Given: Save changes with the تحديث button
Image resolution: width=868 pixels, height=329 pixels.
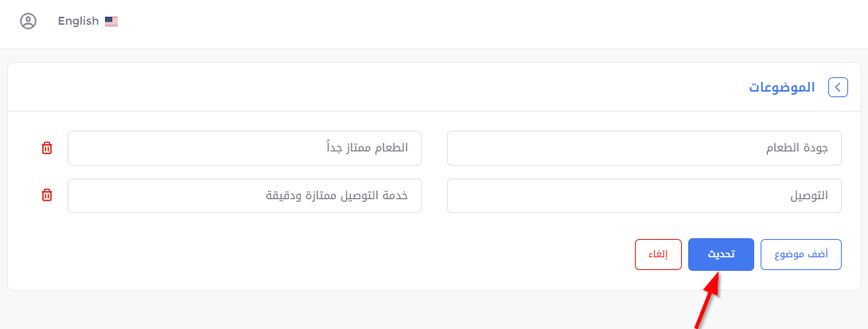Looking at the screenshot, I should coord(721,255).
